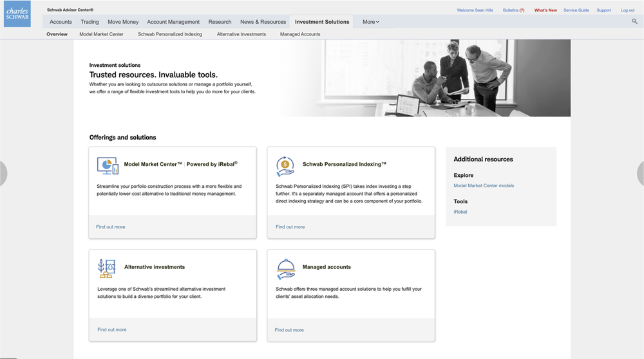Open the Model Market Center models link
This screenshot has height=359, width=644.
pos(484,185)
